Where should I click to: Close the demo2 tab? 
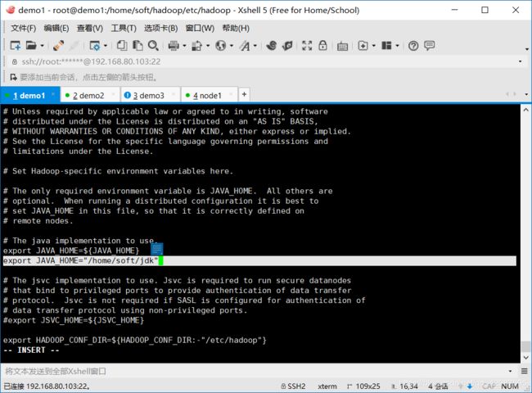pyautogui.click(x=113, y=94)
